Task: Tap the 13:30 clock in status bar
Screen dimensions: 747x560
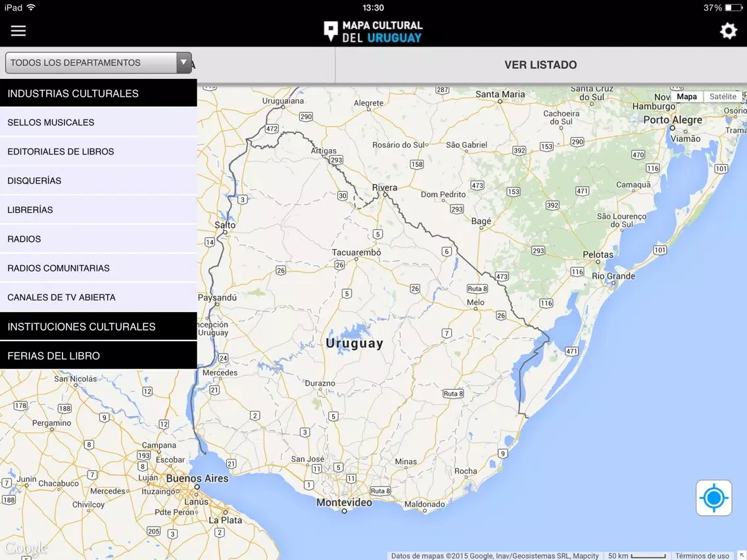Action: pyautogui.click(x=373, y=8)
